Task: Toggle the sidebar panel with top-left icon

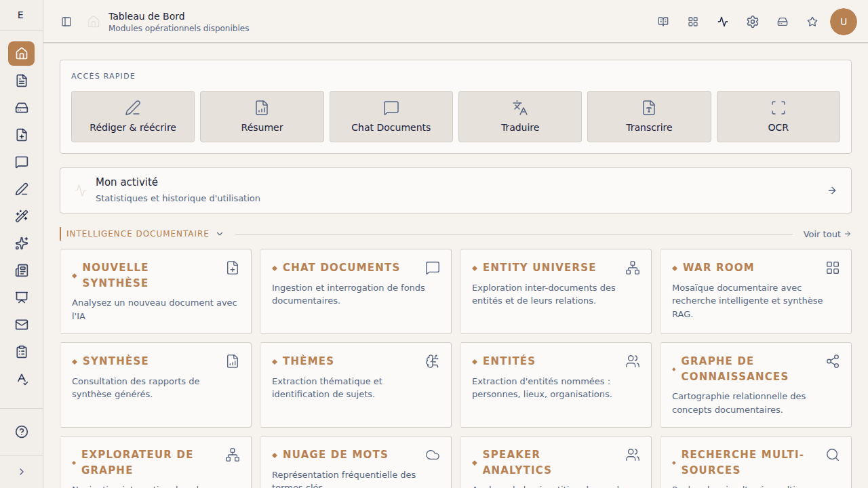Action: 66,21
